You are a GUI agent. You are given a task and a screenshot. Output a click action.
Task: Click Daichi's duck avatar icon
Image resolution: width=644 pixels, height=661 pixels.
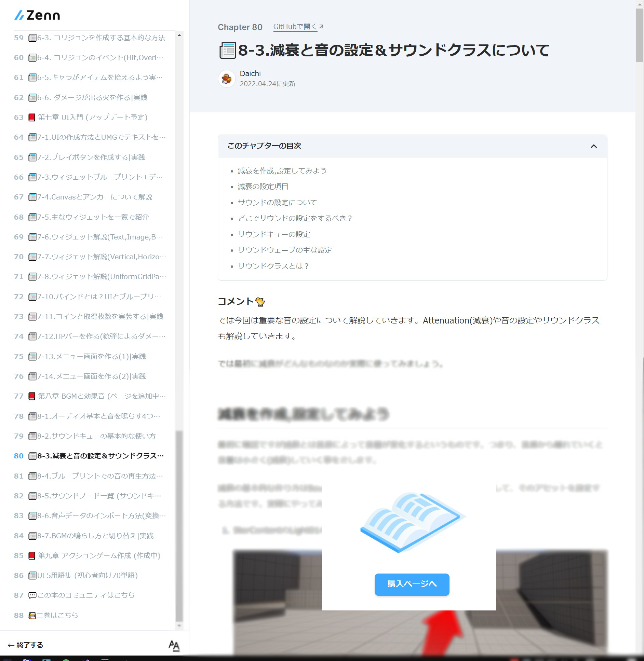tap(227, 78)
